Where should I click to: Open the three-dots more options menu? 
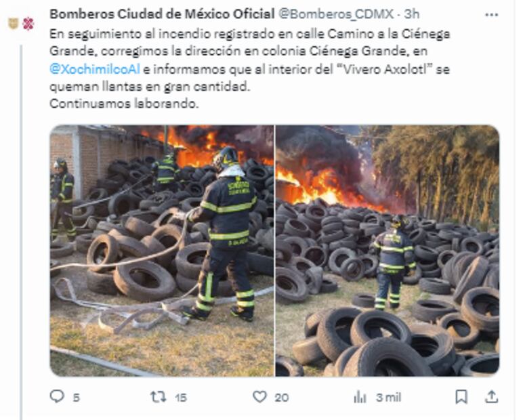coord(492,15)
